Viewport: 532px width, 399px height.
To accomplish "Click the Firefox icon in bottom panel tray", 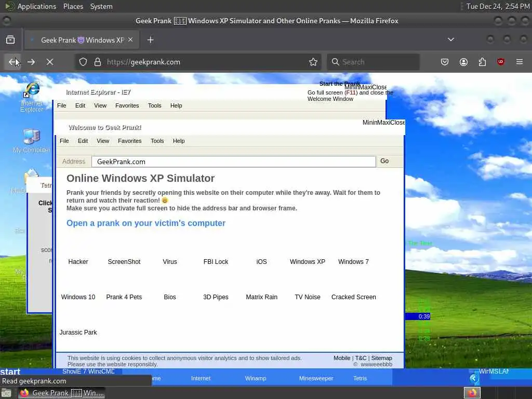I will coord(472,393).
